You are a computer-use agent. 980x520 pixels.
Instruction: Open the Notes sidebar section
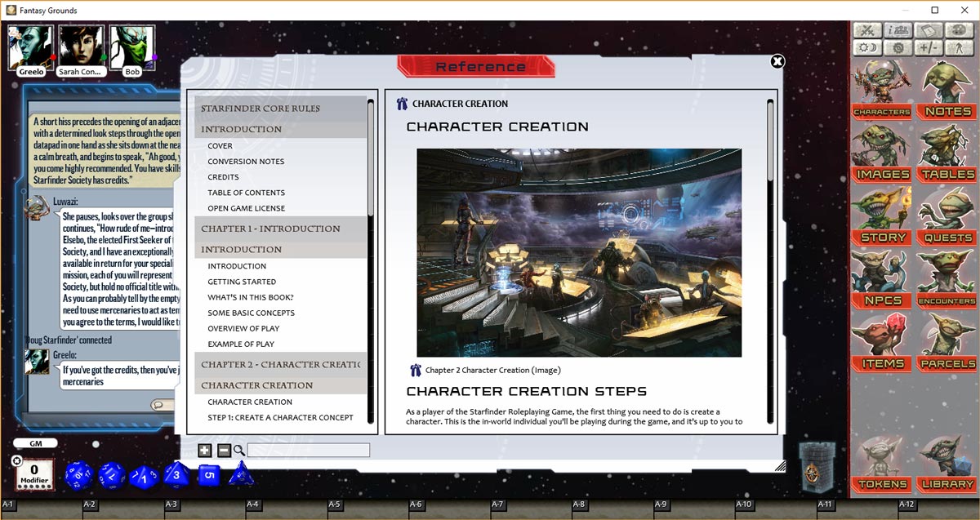point(946,90)
